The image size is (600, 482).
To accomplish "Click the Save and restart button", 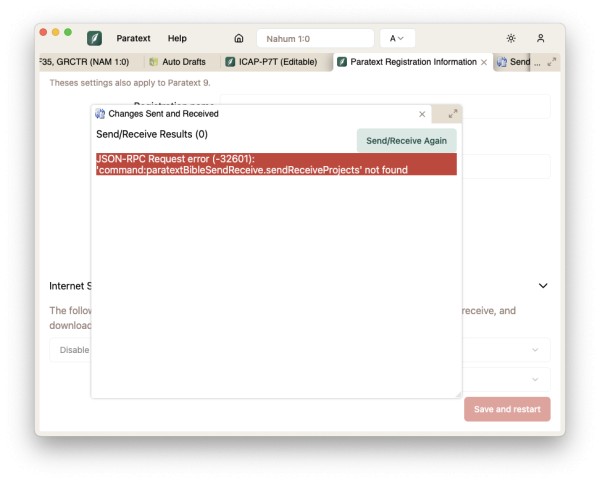I will 507,409.
